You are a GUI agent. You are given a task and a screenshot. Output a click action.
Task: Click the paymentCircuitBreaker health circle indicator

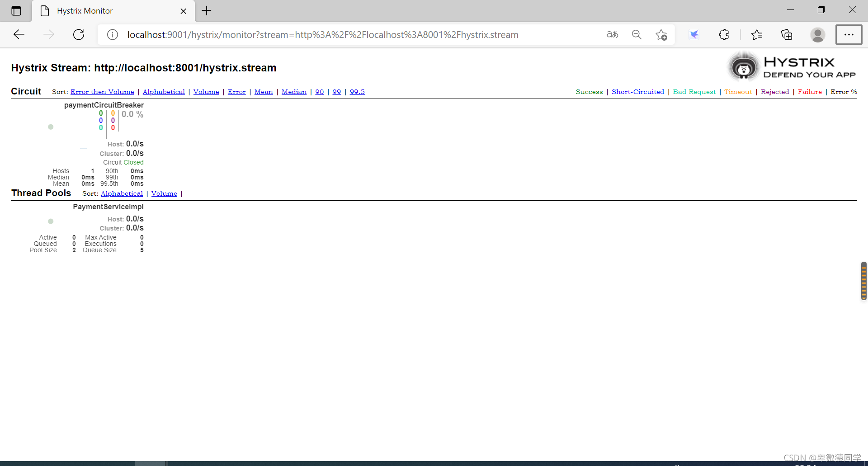click(x=51, y=127)
